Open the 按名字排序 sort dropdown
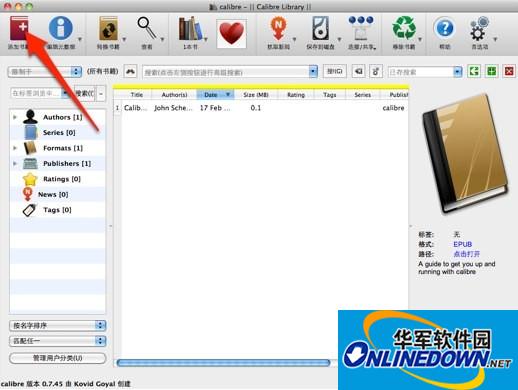518x390 pixels. (58, 325)
